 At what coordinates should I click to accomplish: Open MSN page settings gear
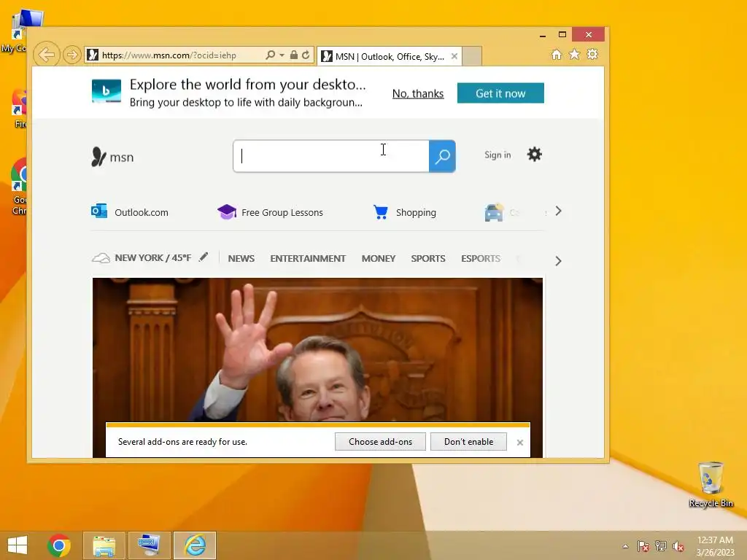(535, 155)
